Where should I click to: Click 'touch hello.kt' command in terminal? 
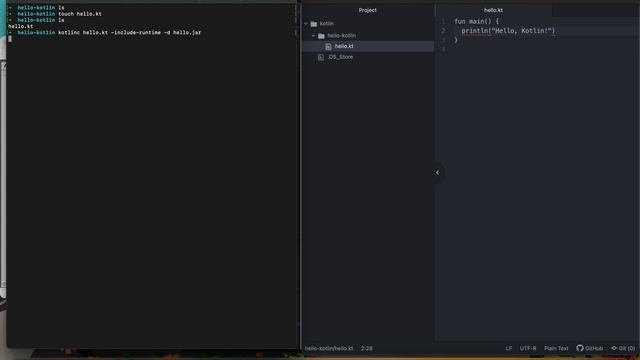pyautogui.click(x=80, y=14)
